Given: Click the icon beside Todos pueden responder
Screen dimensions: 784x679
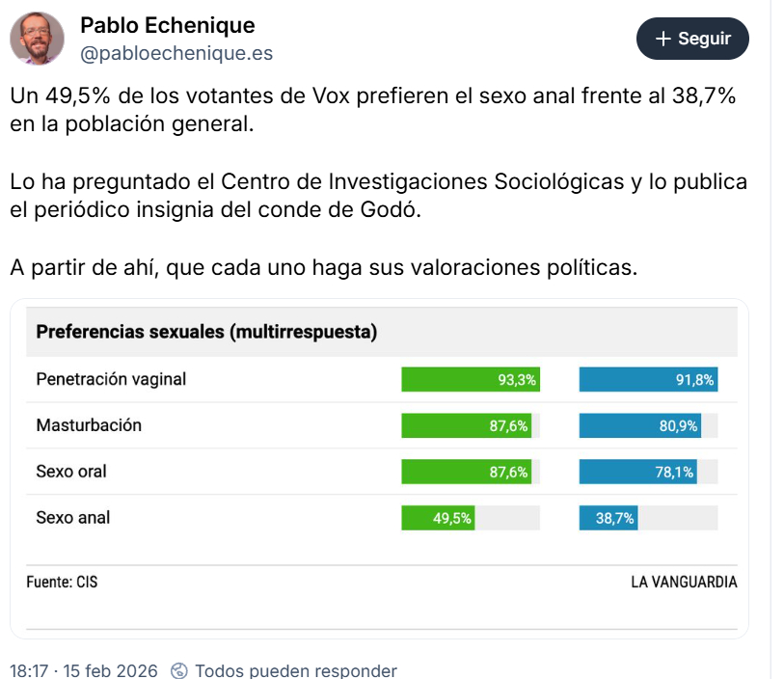Looking at the screenshot, I should point(178,670).
